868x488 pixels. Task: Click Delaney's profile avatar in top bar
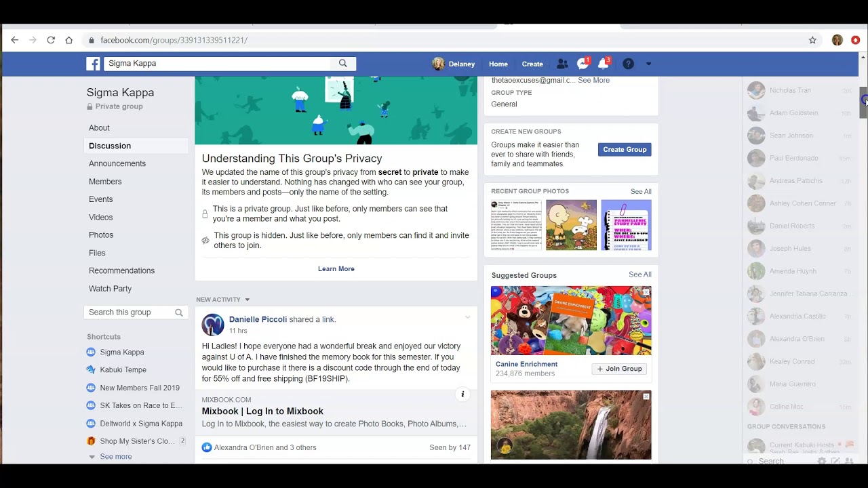click(x=438, y=64)
